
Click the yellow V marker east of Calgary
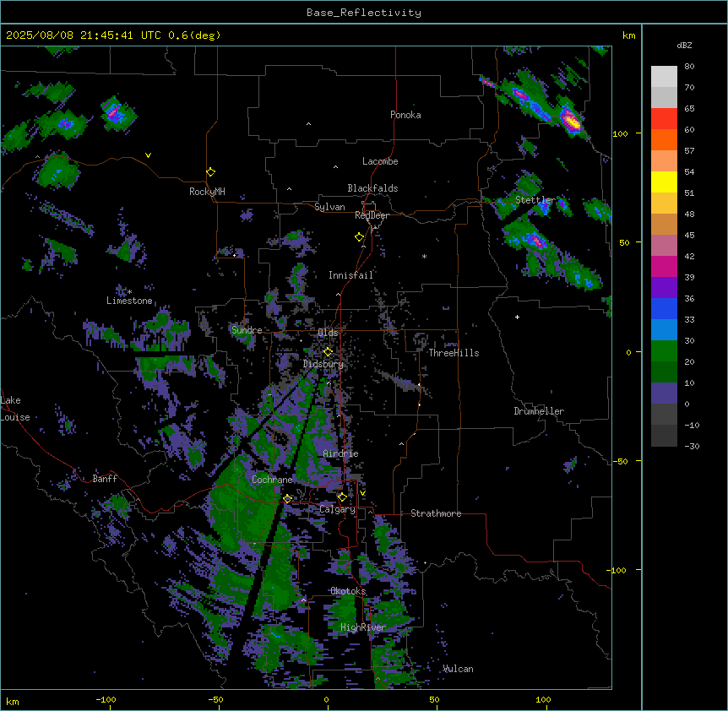tap(362, 493)
